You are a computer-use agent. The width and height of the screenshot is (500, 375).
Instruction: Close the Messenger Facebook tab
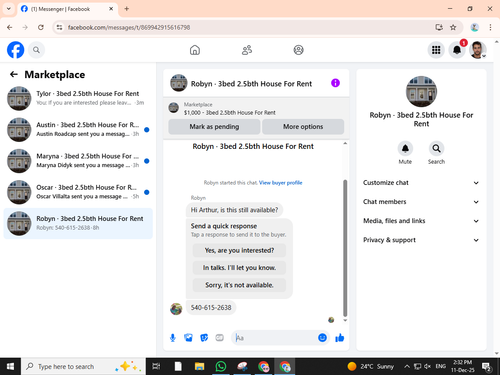point(111,9)
